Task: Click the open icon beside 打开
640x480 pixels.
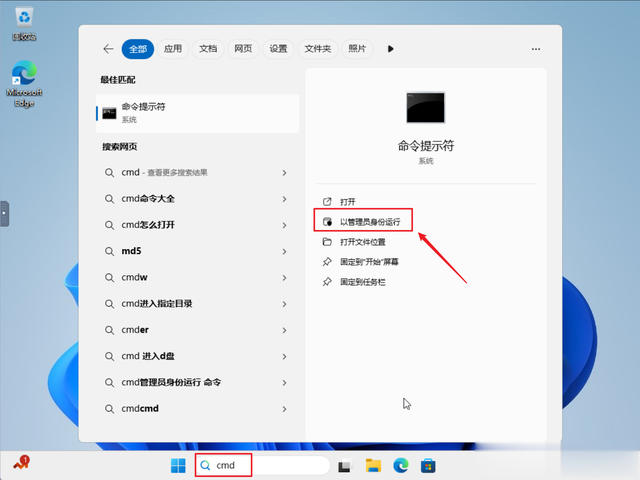Action: tap(327, 202)
